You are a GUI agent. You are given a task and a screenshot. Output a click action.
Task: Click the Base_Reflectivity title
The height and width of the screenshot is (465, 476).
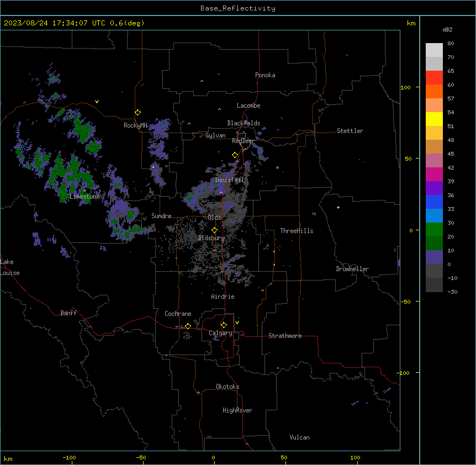tap(238, 8)
